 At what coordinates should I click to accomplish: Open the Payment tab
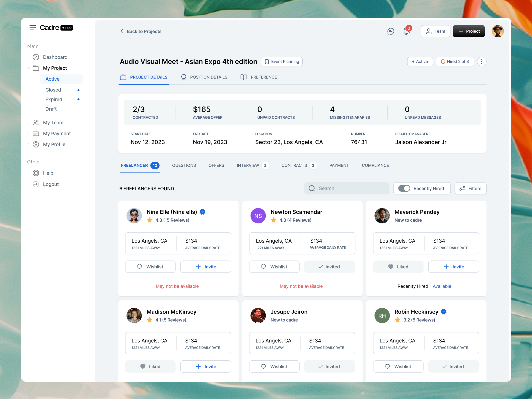click(339, 165)
